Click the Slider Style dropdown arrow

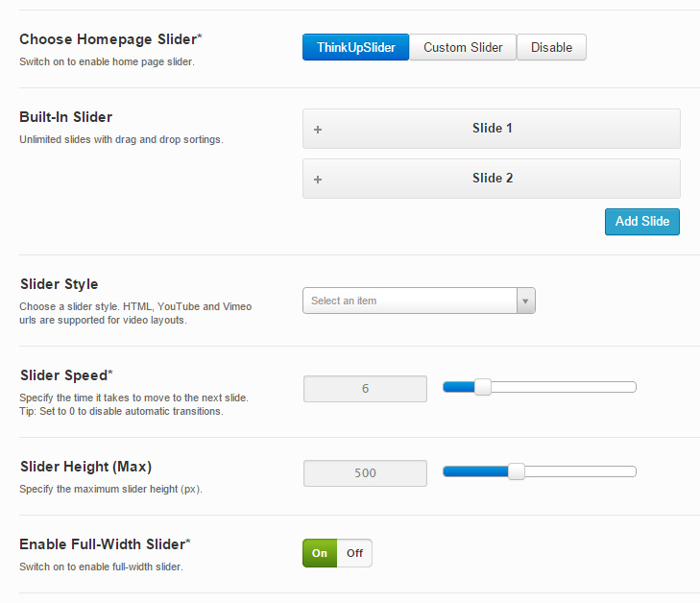(x=525, y=301)
